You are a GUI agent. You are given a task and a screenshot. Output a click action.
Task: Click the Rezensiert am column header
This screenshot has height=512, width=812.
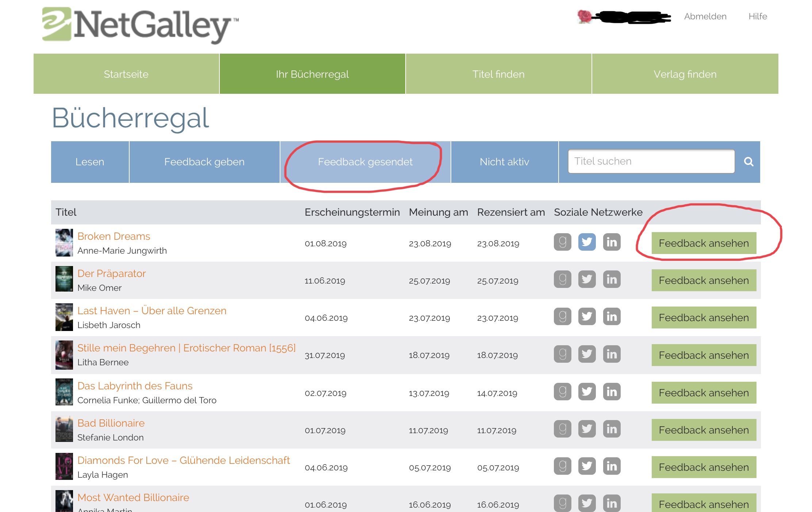coord(511,212)
